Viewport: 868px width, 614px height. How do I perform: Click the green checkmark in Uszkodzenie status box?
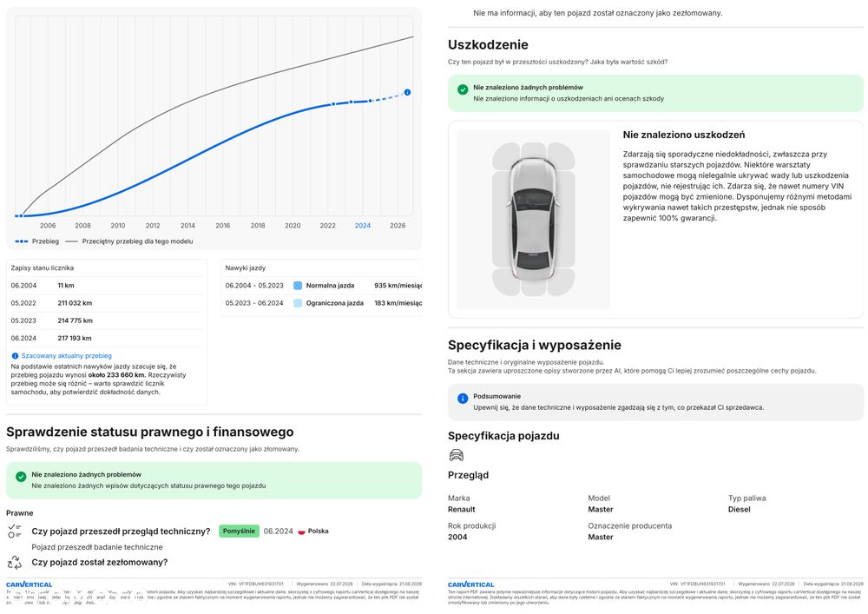tap(463, 89)
